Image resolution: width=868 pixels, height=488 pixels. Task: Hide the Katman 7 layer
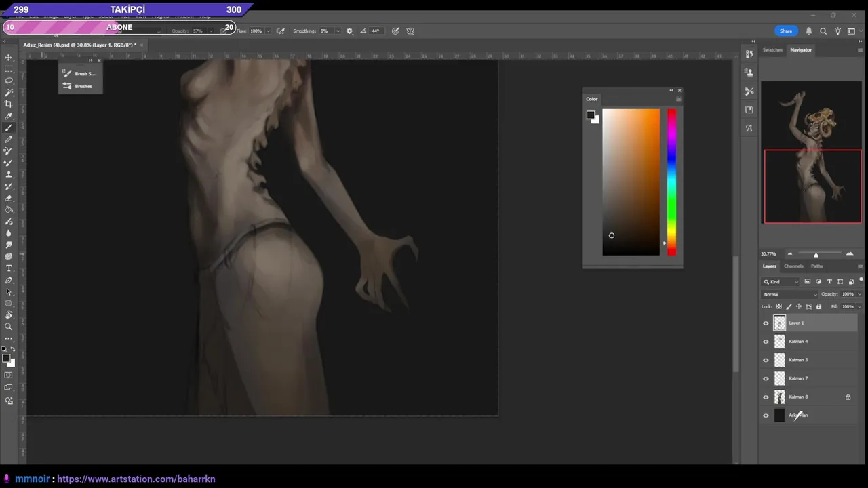[766, 378]
